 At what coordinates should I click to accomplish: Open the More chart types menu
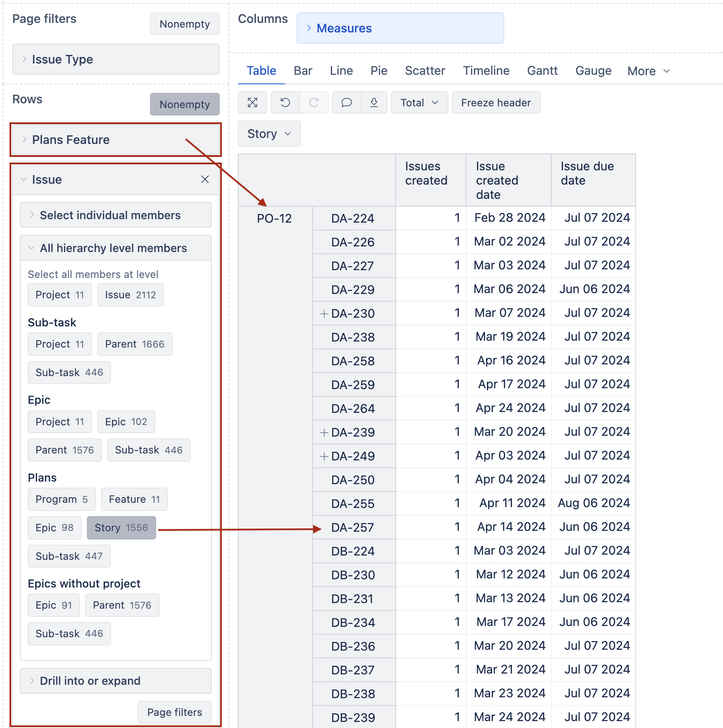pyautogui.click(x=648, y=71)
